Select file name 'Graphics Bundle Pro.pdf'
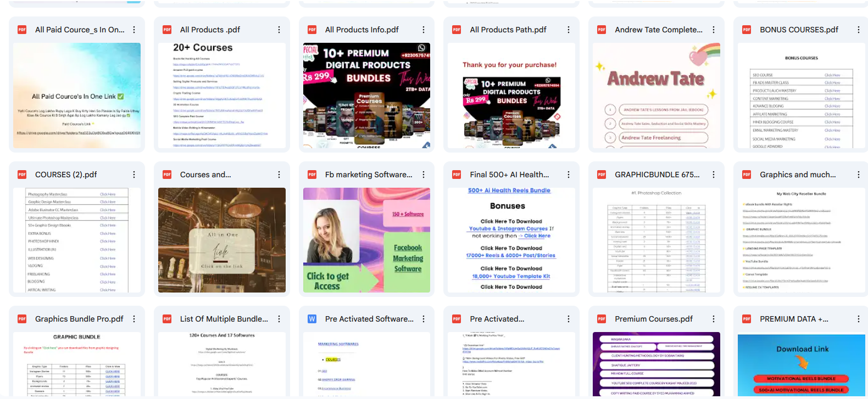 79,319
